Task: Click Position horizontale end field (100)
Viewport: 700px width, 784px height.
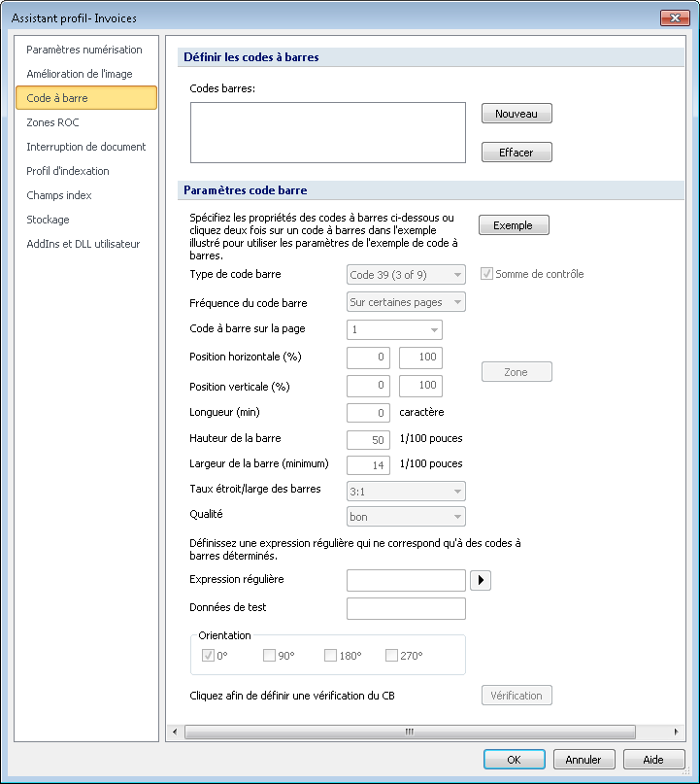Action: click(420, 358)
